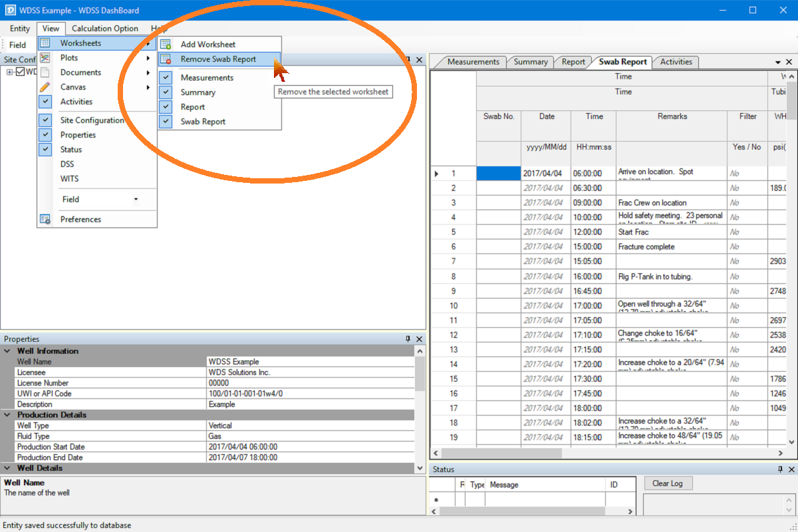Screen dimensions: 798x532
Task: Close the Swab Report worksheet tab area
Action: pyautogui.click(x=789, y=61)
